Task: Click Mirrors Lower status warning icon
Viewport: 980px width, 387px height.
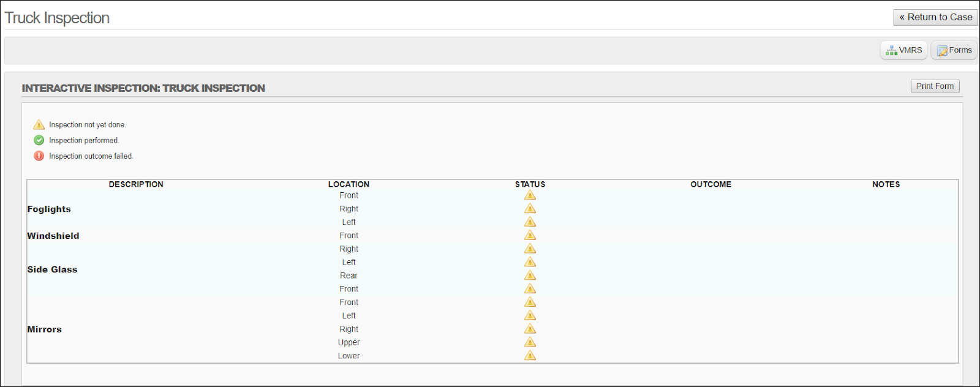Action: (530, 356)
